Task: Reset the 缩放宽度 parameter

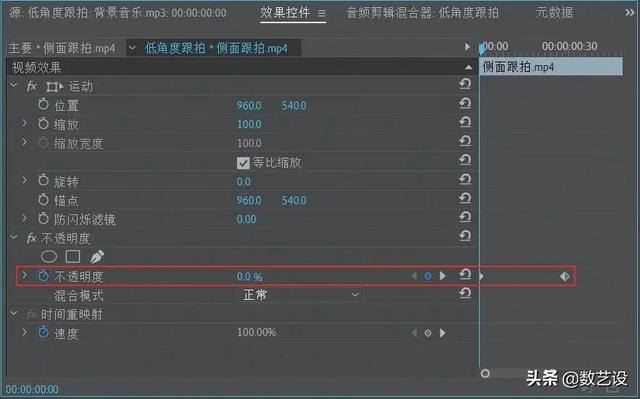Action: [465, 141]
